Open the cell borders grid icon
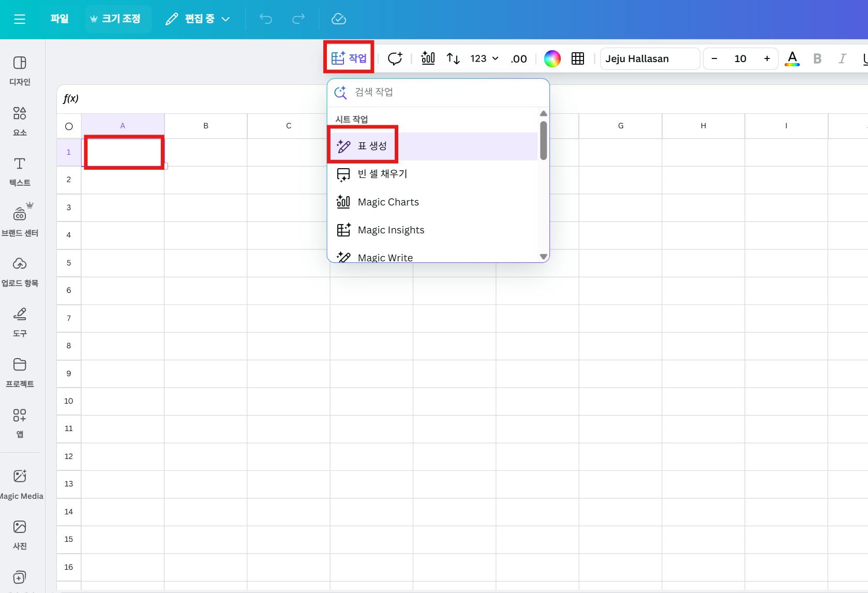This screenshot has height=593, width=868. [578, 58]
